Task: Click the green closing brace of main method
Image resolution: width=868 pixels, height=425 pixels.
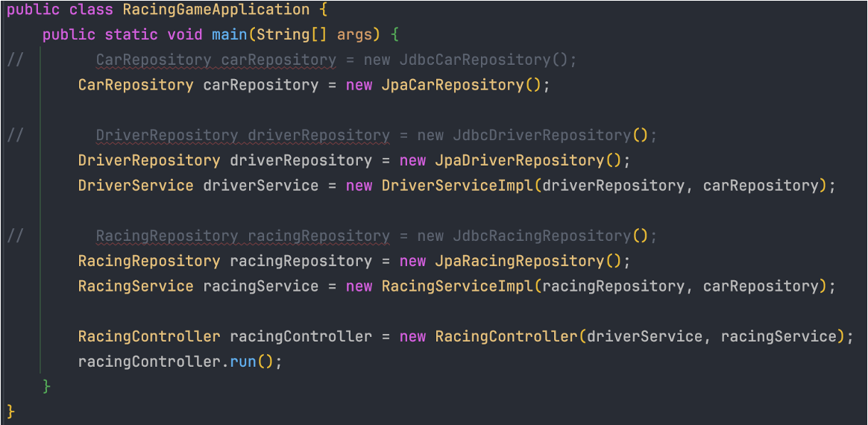Action: coord(47,386)
